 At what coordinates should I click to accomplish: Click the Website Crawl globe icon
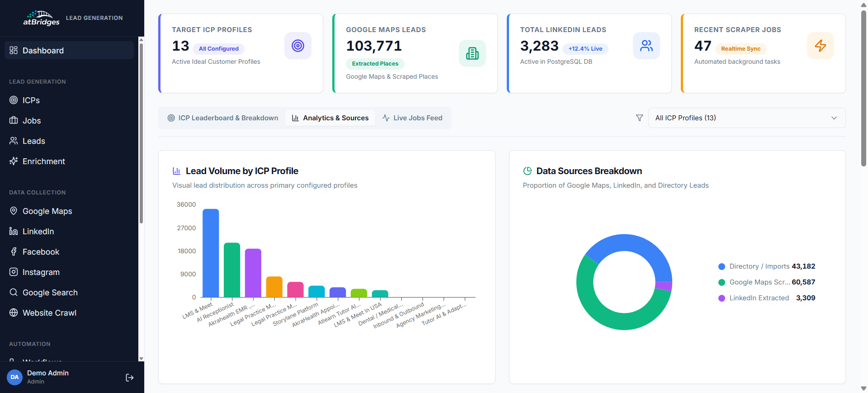pyautogui.click(x=14, y=313)
